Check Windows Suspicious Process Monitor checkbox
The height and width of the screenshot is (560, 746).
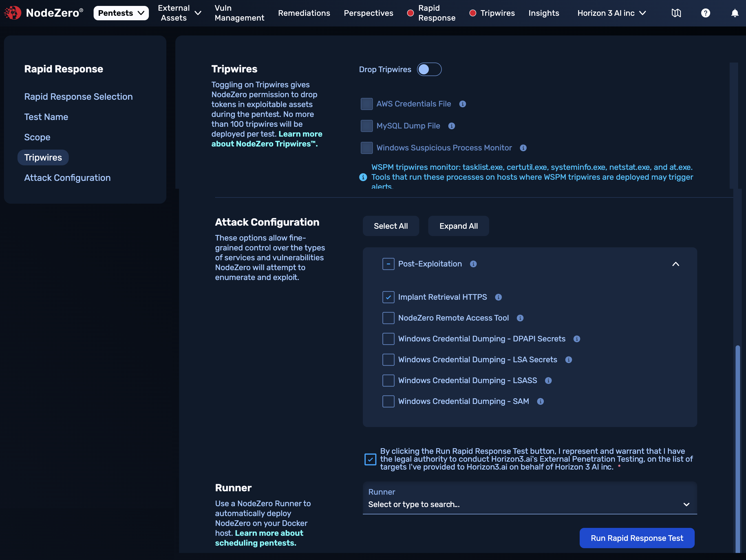(x=367, y=148)
